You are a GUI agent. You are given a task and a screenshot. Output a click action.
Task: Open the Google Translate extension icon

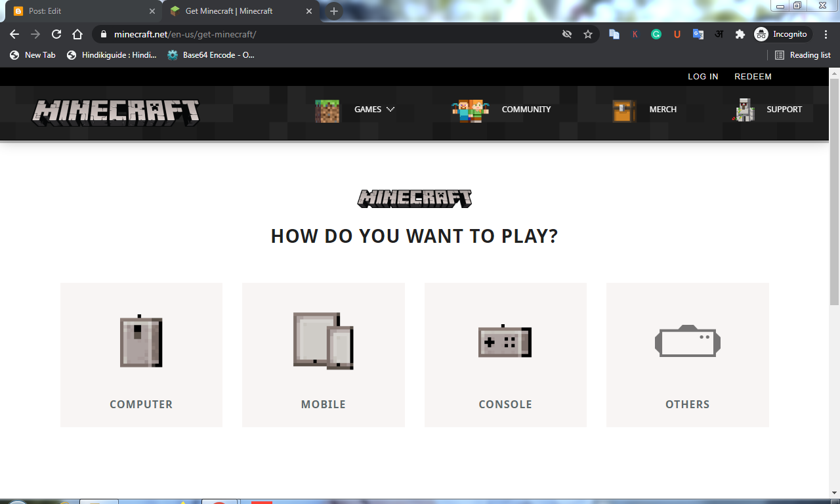click(x=698, y=34)
